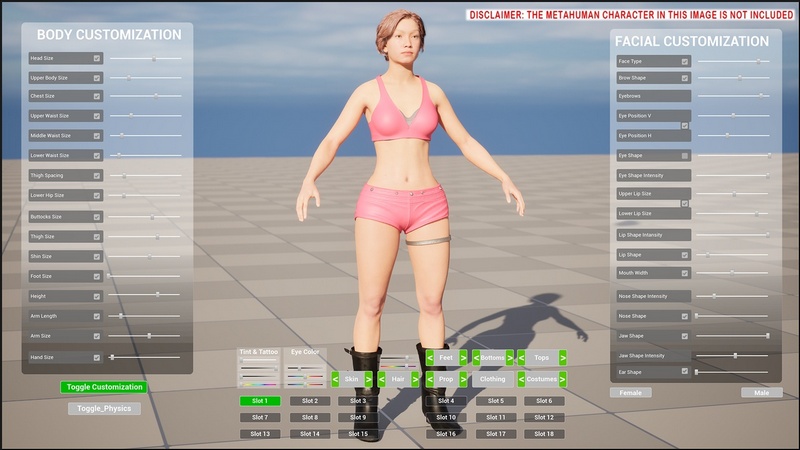This screenshot has width=800, height=450.
Task: Click the previous arrow beside Prop
Action: (x=430, y=380)
